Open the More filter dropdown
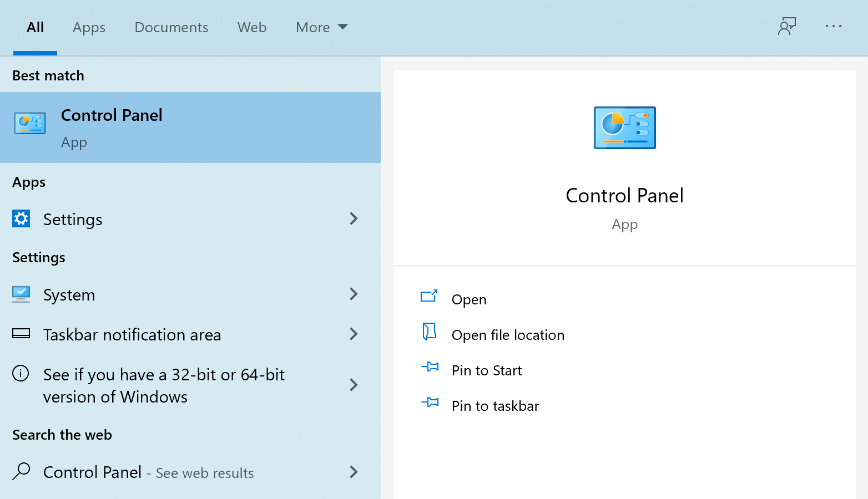The height and width of the screenshot is (499, 868). click(322, 27)
